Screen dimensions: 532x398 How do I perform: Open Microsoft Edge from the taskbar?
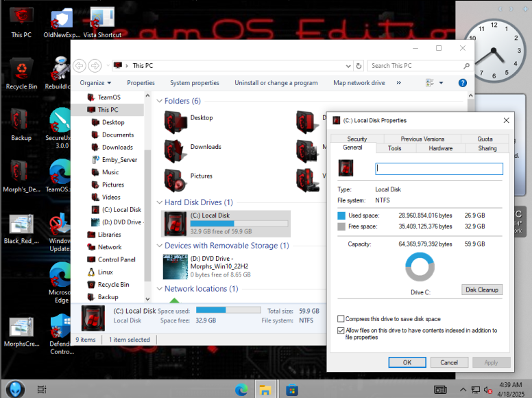[241, 390]
